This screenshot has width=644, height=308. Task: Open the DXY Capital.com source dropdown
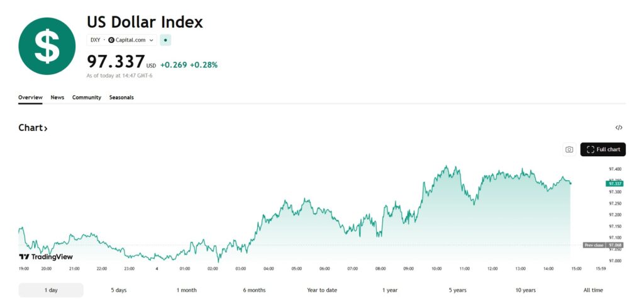tap(121, 40)
